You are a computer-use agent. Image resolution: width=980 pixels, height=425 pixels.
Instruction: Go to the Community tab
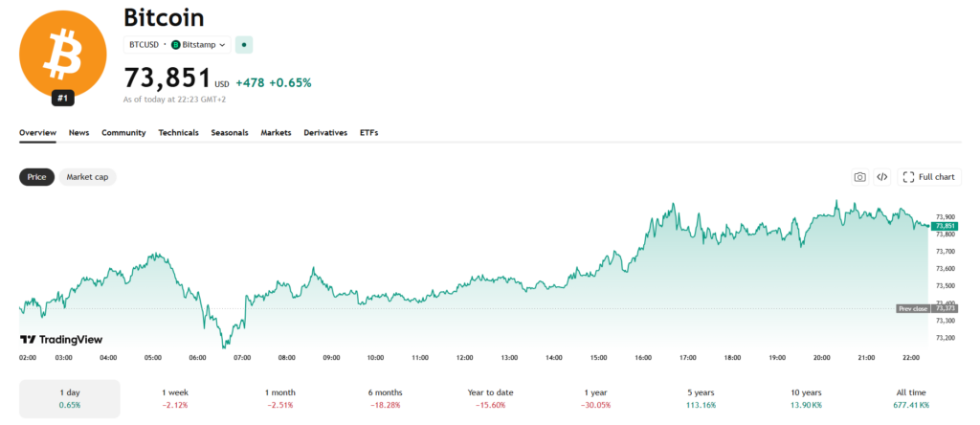123,132
